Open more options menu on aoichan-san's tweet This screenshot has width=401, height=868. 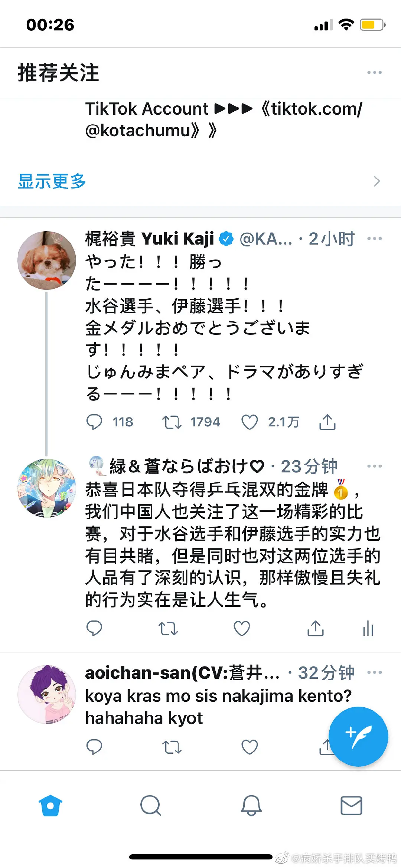pyautogui.click(x=374, y=672)
